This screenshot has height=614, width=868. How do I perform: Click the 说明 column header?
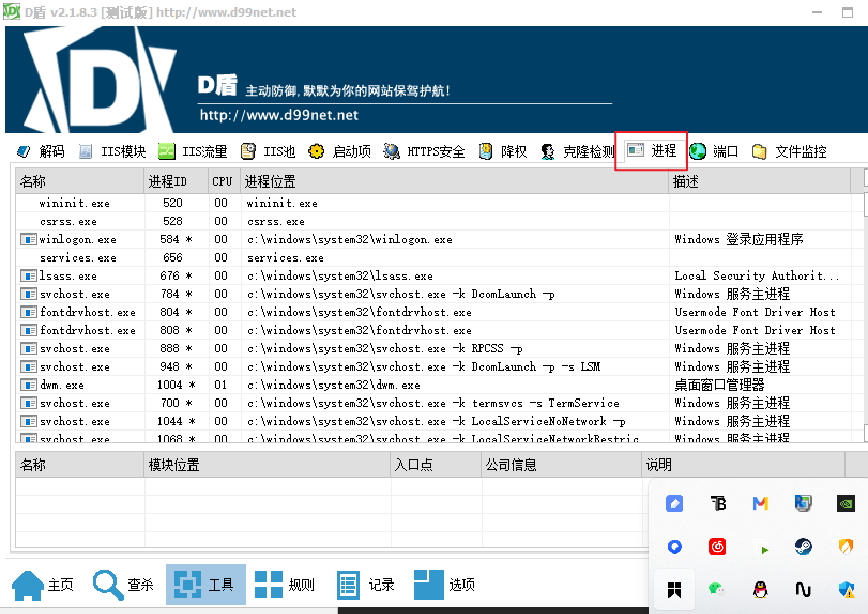[743, 465]
